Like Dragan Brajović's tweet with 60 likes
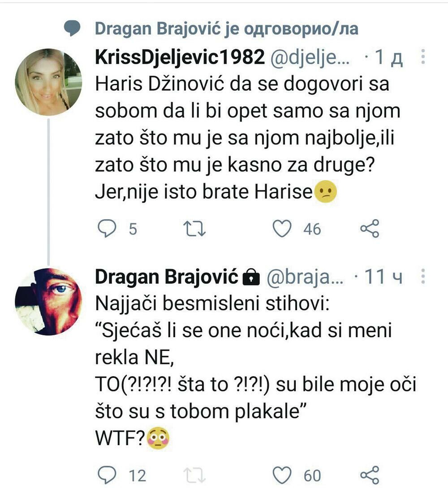The height and width of the screenshot is (490, 448). click(x=282, y=475)
